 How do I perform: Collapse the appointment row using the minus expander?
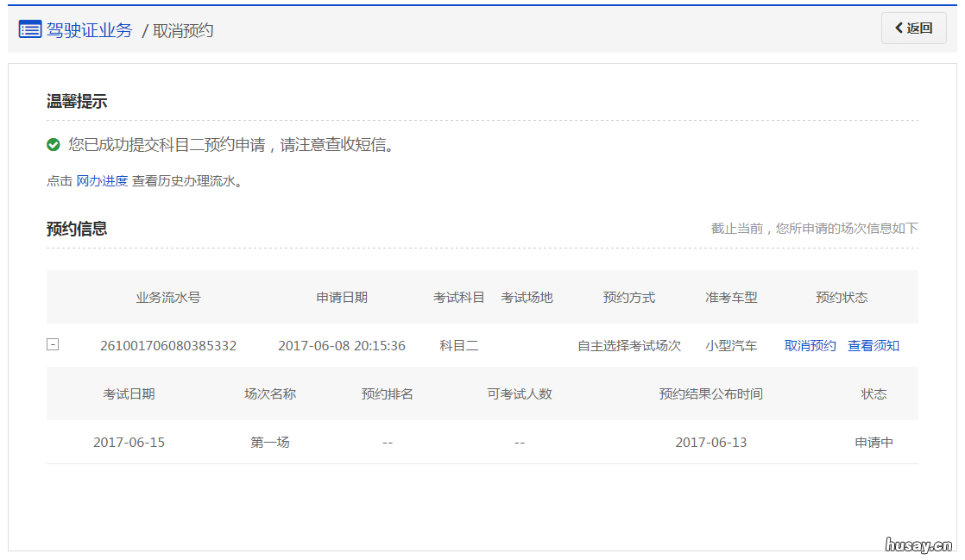pos(53,343)
